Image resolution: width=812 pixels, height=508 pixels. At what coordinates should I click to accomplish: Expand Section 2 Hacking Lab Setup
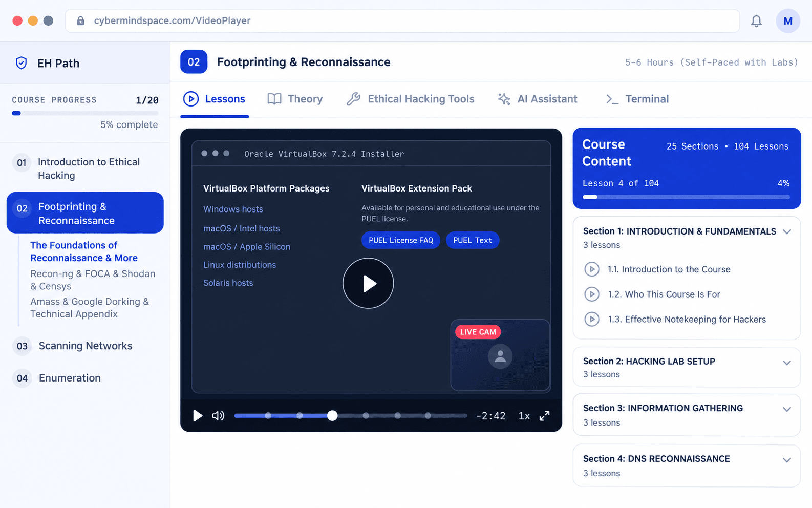click(787, 363)
